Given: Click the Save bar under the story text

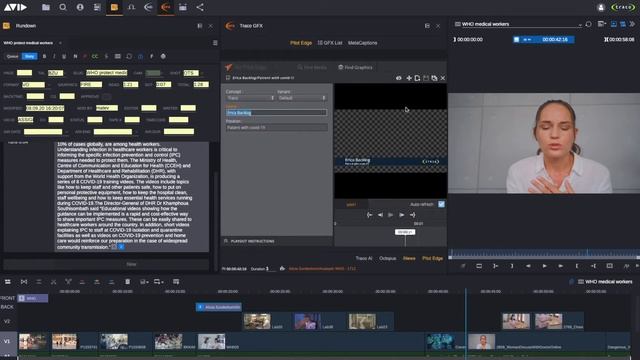Looking at the screenshot, I should pyautogui.click(x=106, y=264).
